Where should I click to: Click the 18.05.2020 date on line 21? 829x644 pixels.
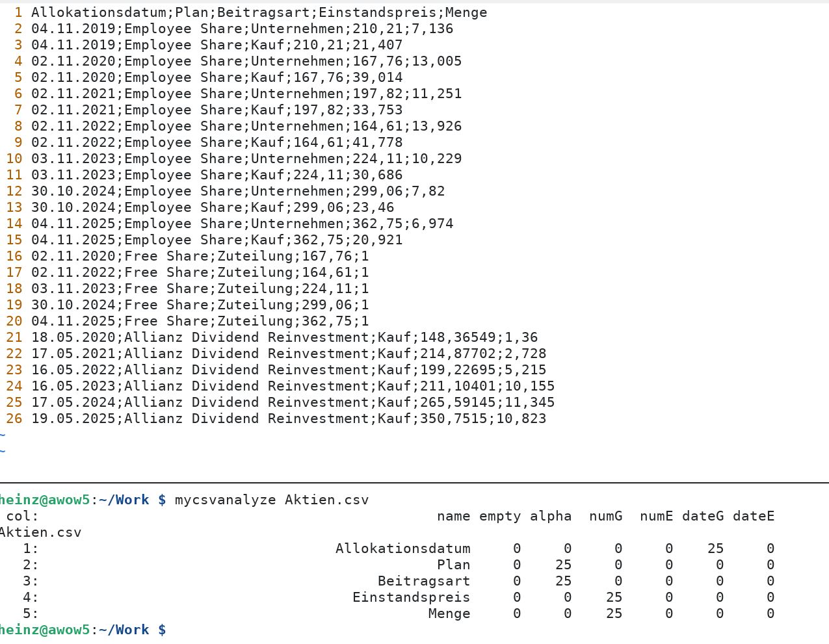coord(74,337)
